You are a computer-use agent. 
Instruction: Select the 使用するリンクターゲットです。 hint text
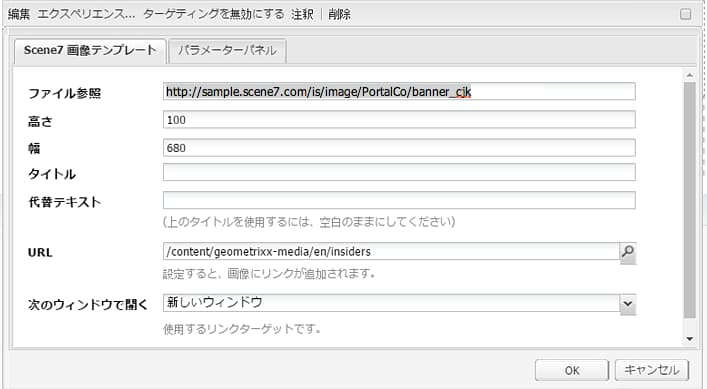point(242,329)
